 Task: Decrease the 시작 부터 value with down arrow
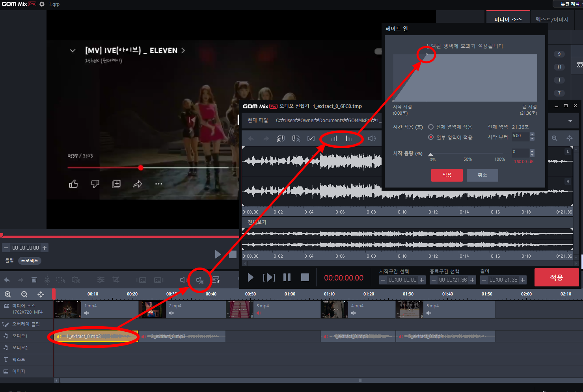pos(532,139)
